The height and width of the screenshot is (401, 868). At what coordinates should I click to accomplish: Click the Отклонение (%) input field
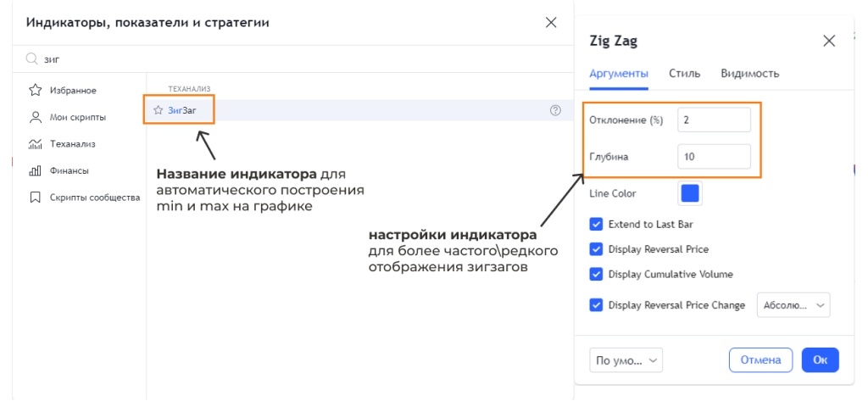pos(714,120)
